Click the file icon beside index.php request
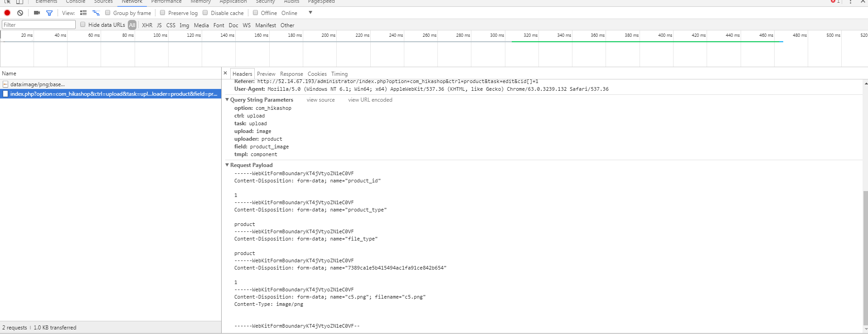The image size is (868, 334). tap(5, 94)
